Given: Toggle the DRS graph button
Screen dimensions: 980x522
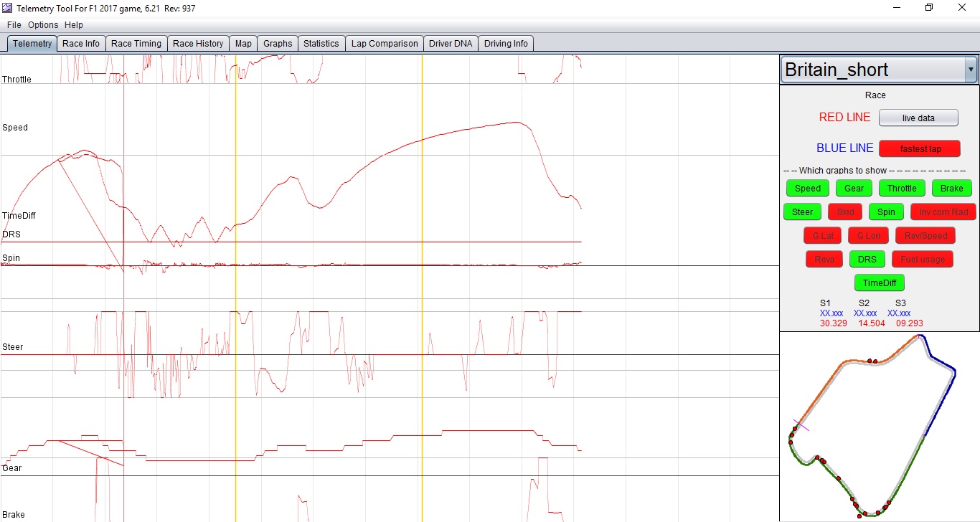Looking at the screenshot, I should pos(867,260).
